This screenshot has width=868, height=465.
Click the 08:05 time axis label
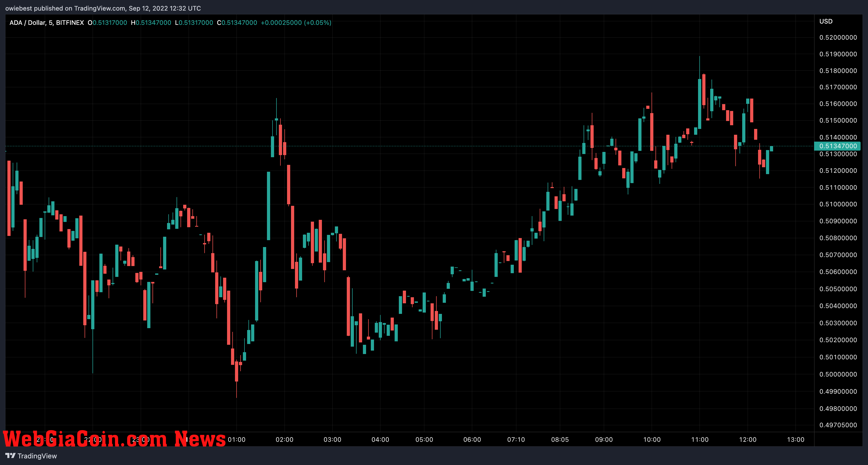pyautogui.click(x=560, y=440)
